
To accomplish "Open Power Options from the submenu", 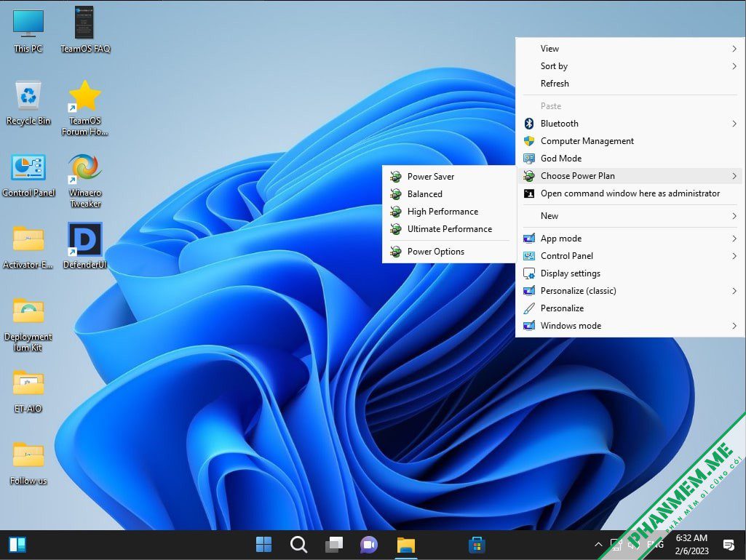I will [x=448, y=252].
